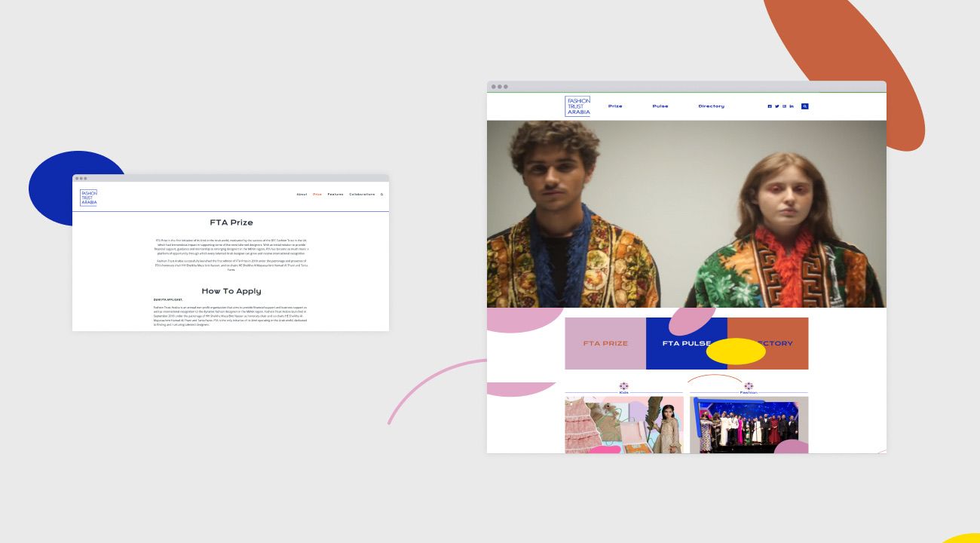Click Fashion Trust Arabia logo in right website
Image resolution: width=980 pixels, height=543 pixels.
[577, 106]
